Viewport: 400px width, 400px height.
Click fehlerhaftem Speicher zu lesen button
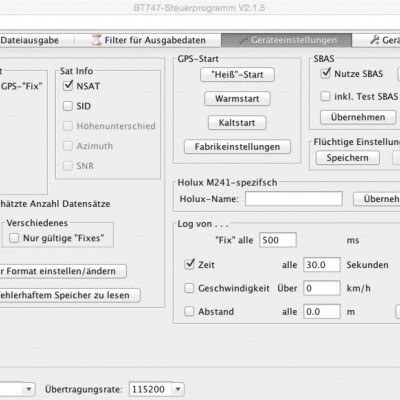click(x=69, y=295)
